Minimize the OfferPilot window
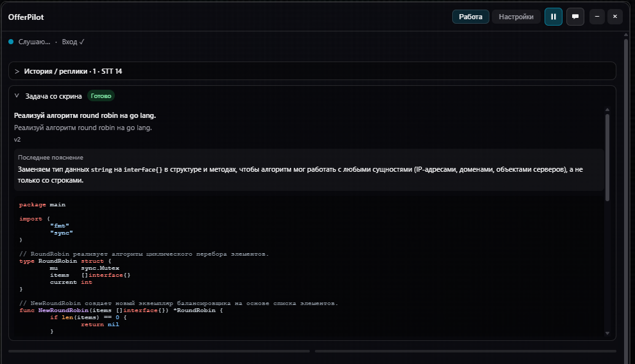The height and width of the screenshot is (364, 635). tap(597, 17)
